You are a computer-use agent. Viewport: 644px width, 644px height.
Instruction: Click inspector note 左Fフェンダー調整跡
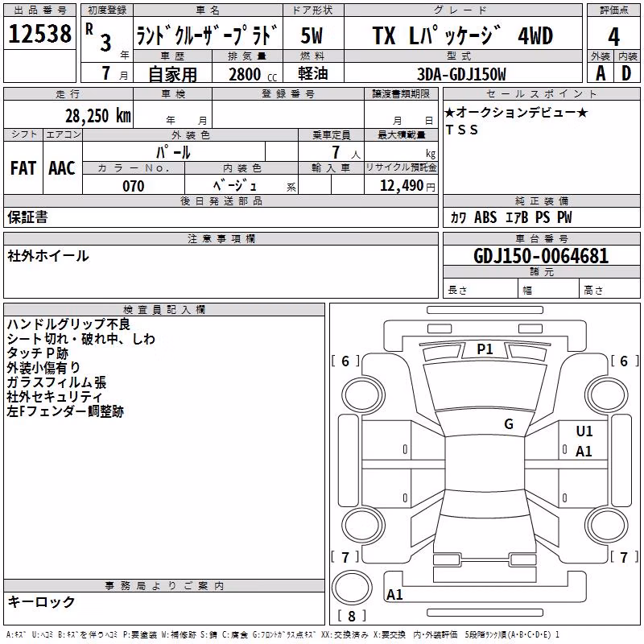point(65,411)
